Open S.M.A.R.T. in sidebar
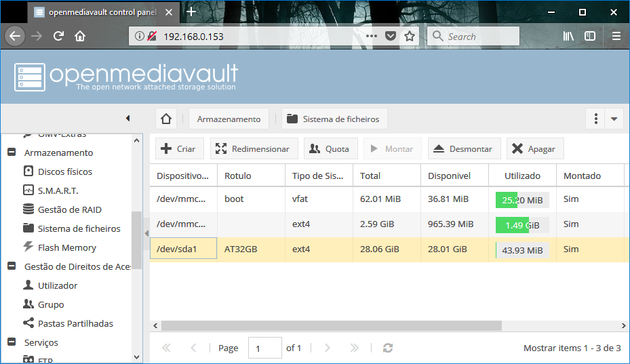This screenshot has width=630, height=364. coord(51,190)
